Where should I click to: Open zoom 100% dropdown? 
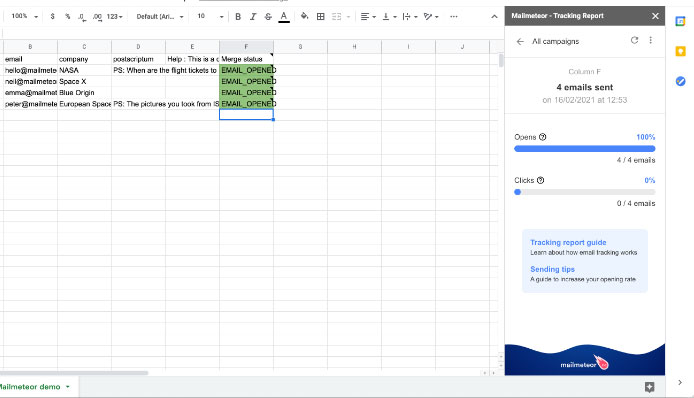pyautogui.click(x=24, y=16)
